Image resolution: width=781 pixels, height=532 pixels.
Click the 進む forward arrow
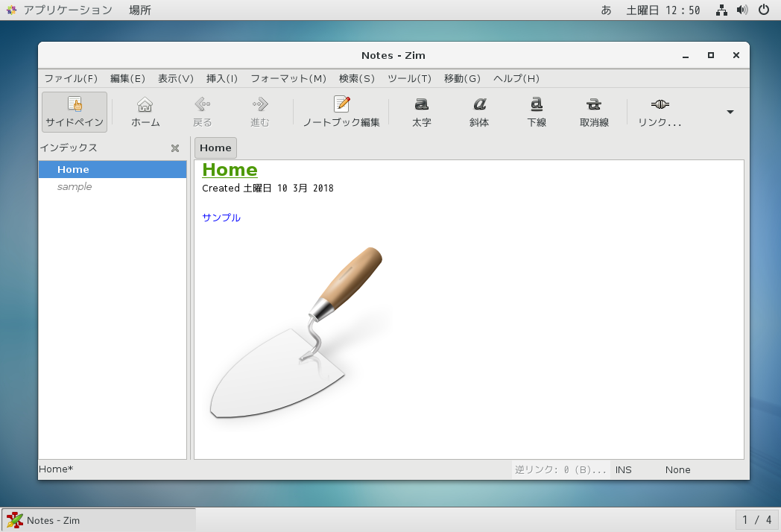coord(260,112)
